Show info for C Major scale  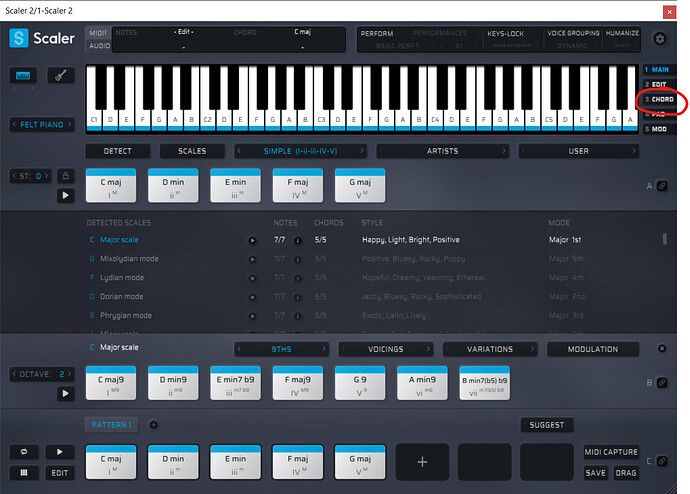pos(298,240)
